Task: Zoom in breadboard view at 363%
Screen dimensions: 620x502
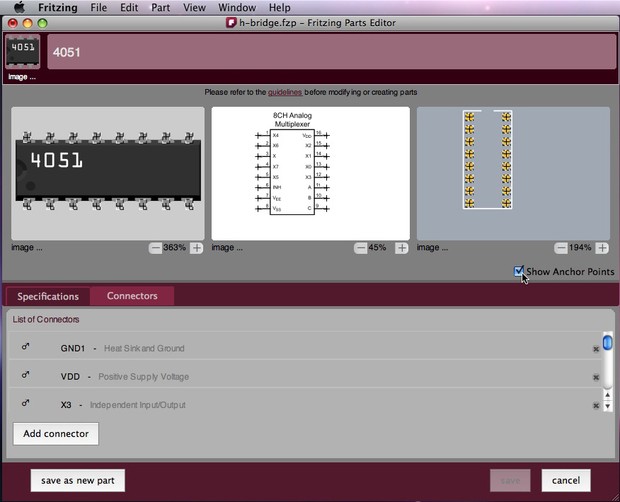Action: pos(197,248)
